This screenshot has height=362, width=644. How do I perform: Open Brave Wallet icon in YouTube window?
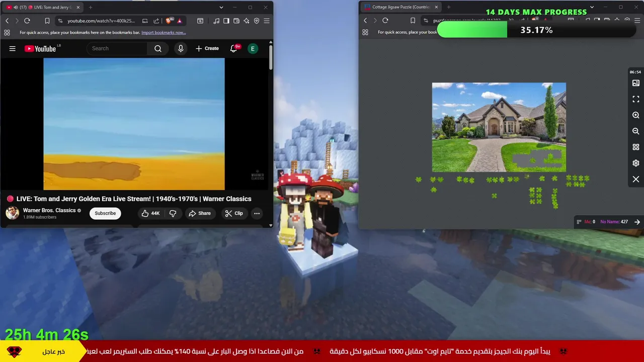pyautogui.click(x=236, y=21)
